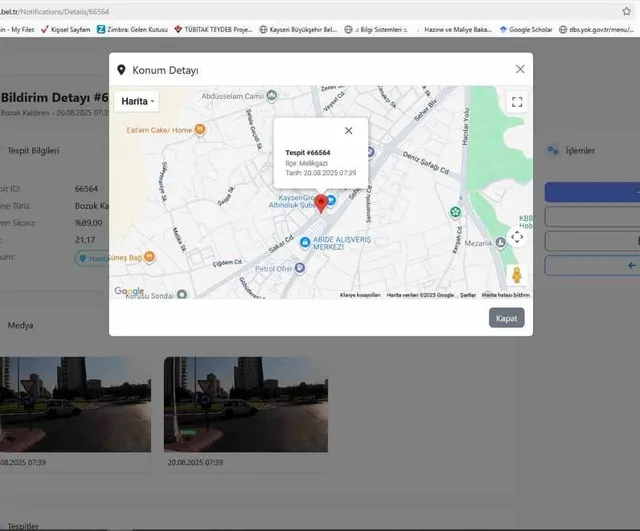This screenshot has width=640, height=531.
Task: Open Kayseri Büyükşehir Bel bookmark
Action: 298,29
